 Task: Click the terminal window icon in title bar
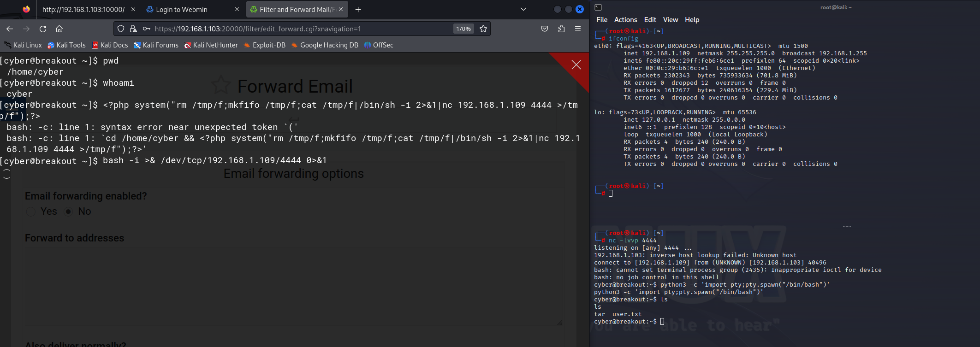point(598,7)
